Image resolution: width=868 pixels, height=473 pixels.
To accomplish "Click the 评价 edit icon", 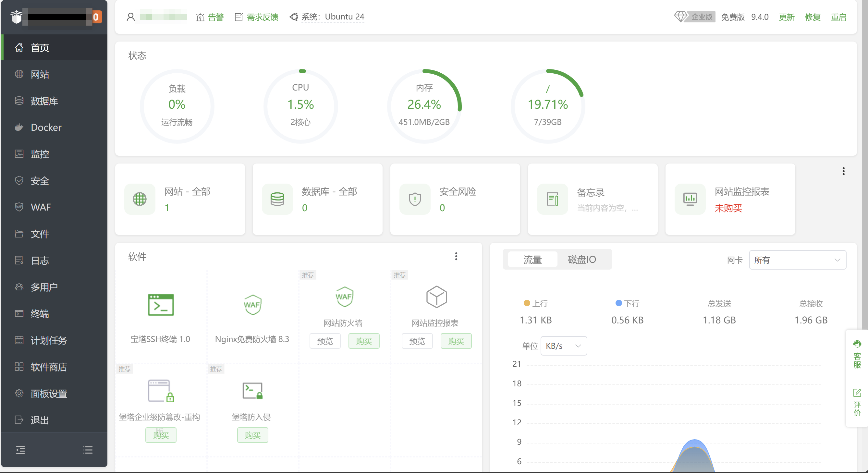I will [x=857, y=393].
